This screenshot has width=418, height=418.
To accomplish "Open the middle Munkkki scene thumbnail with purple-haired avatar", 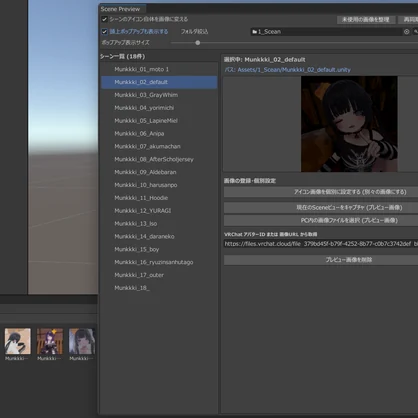I will click(50, 341).
